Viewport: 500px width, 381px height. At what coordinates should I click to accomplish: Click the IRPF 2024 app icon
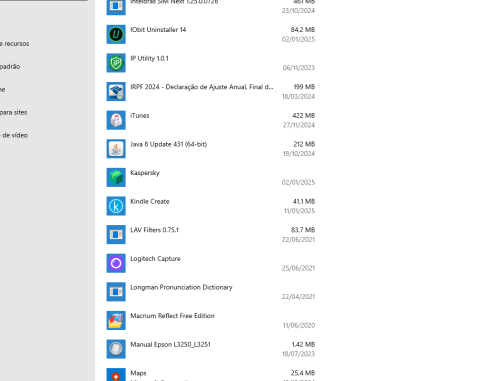click(116, 92)
